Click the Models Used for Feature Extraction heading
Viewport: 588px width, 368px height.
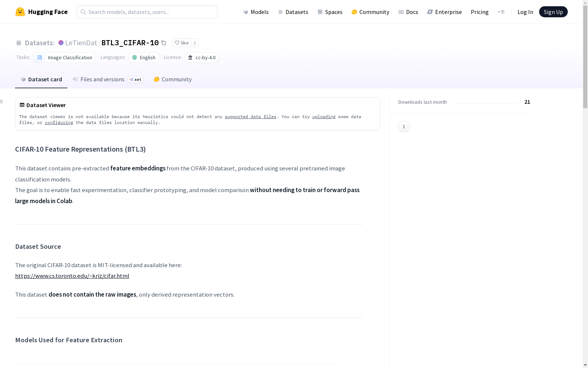click(x=69, y=340)
